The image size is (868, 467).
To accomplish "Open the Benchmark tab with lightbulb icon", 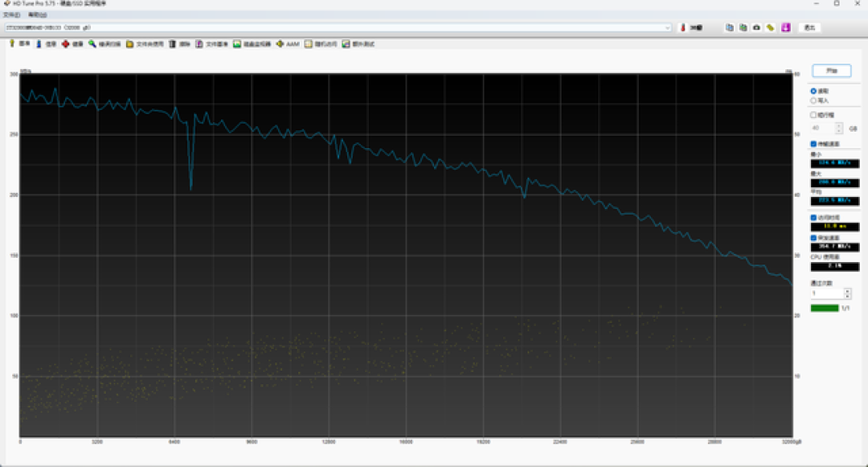I will click(x=19, y=43).
